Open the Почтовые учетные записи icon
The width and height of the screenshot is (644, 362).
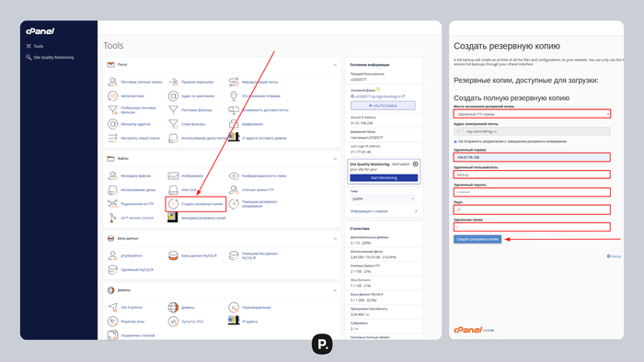click(112, 82)
